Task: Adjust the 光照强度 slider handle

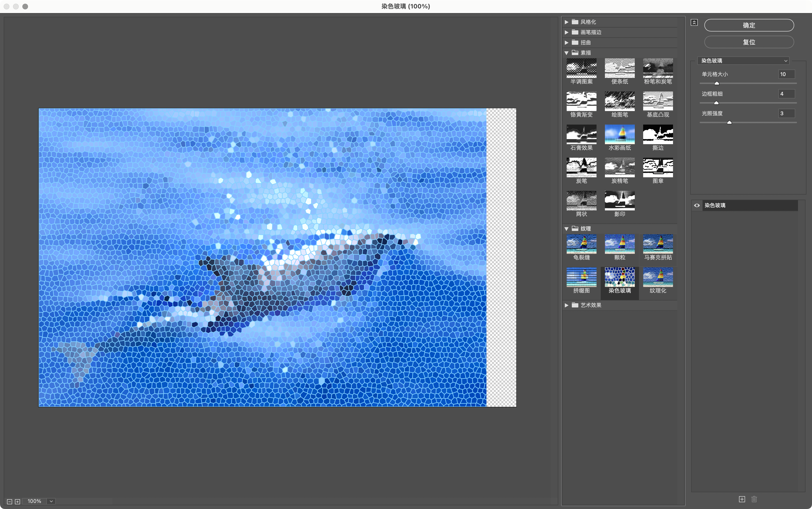Action: tap(729, 122)
